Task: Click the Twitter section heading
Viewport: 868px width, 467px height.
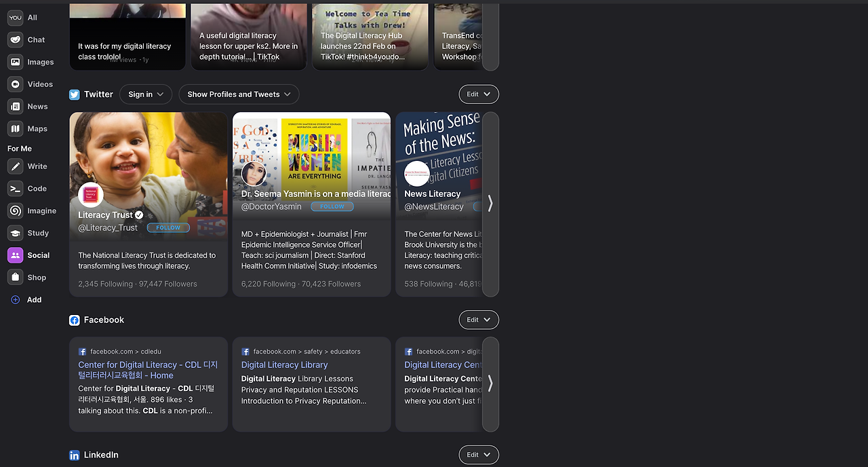Action: pyautogui.click(x=98, y=94)
